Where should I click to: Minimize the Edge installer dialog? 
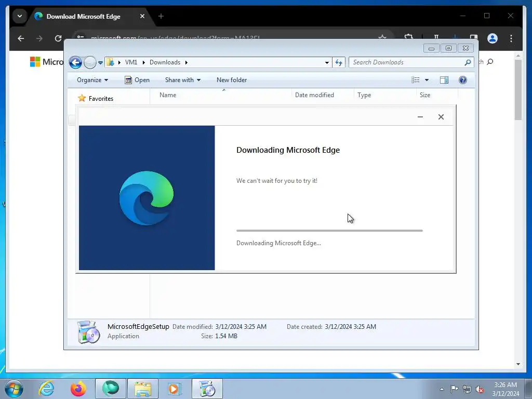point(420,117)
